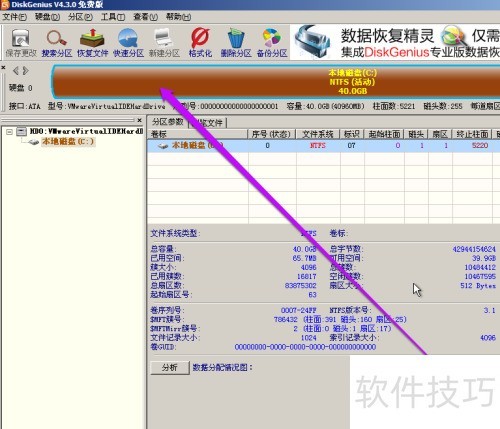Screen dimensions: 500x429
Task: Go to previous disk with left arrow
Action: coord(16,71)
